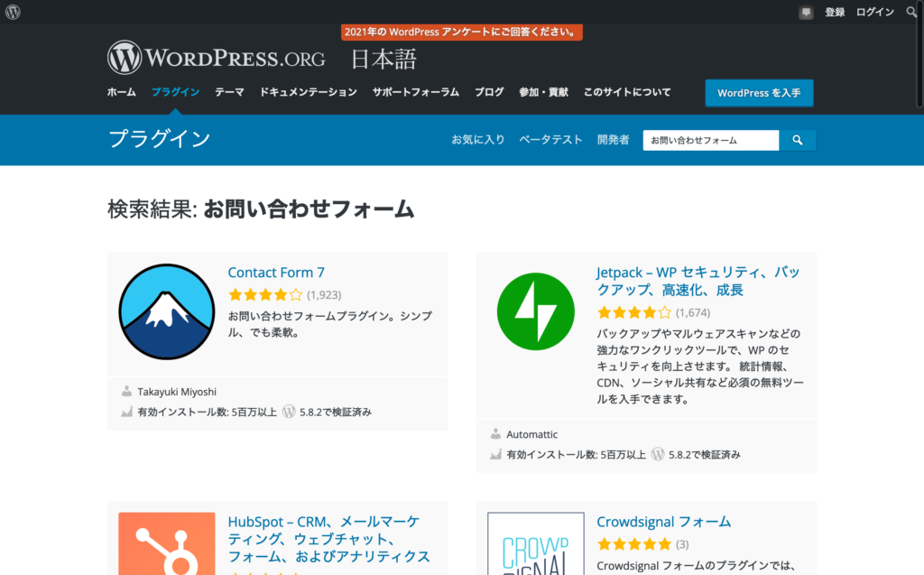Open ドキュメンテーション in the main nav

(309, 92)
